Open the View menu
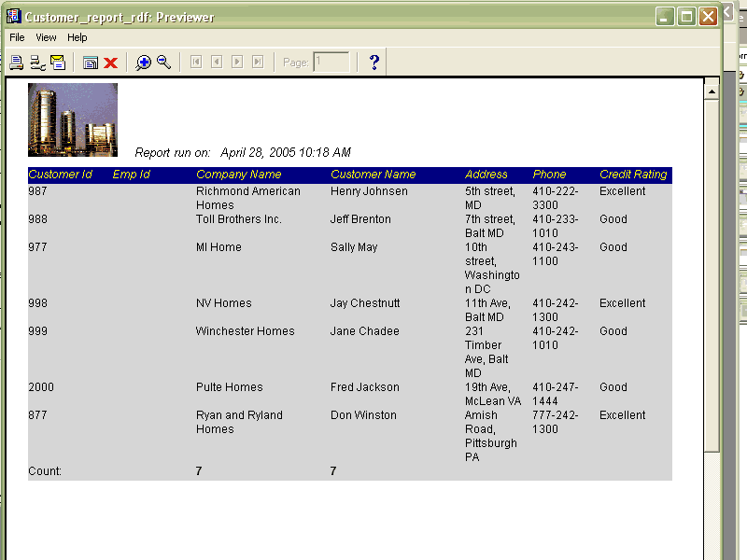747x560 pixels. pos(46,37)
